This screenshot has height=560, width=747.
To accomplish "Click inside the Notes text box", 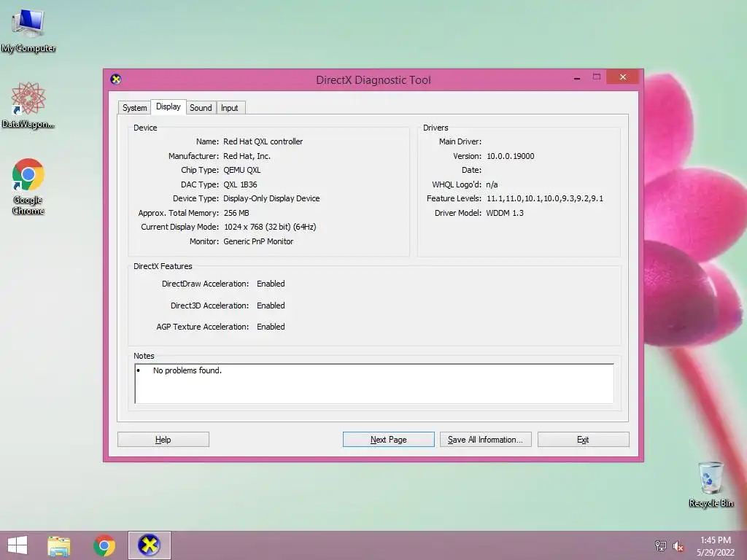I will click(x=374, y=384).
